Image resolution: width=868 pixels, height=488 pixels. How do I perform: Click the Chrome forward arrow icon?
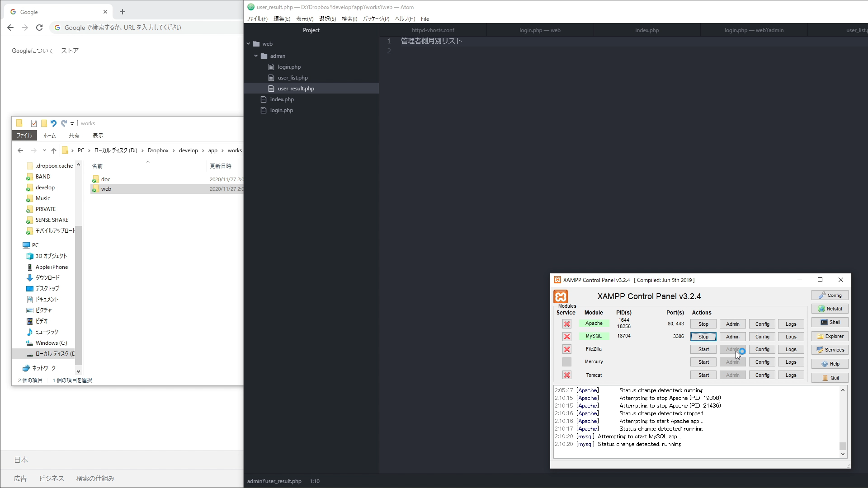pyautogui.click(x=25, y=28)
